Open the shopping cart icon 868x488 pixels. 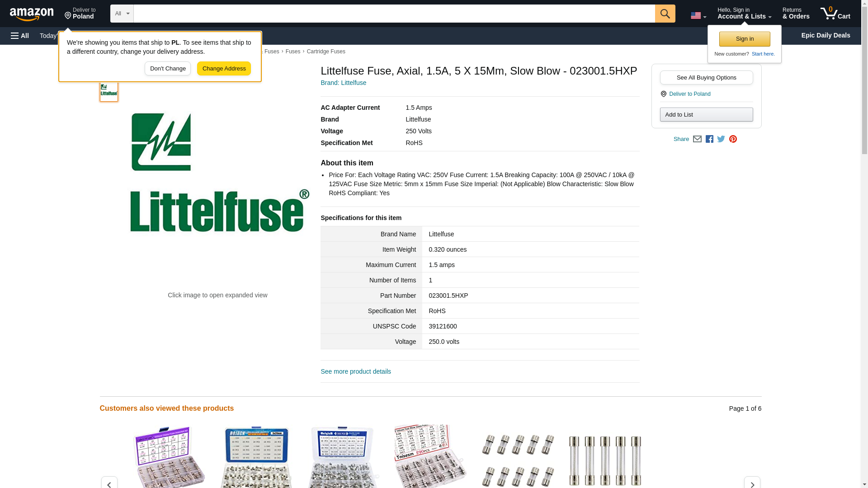click(835, 14)
